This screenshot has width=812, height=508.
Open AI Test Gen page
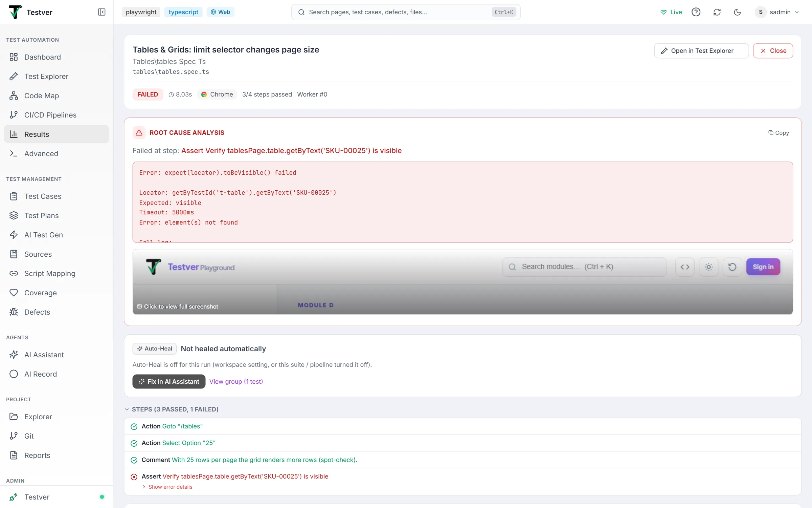(x=57, y=235)
